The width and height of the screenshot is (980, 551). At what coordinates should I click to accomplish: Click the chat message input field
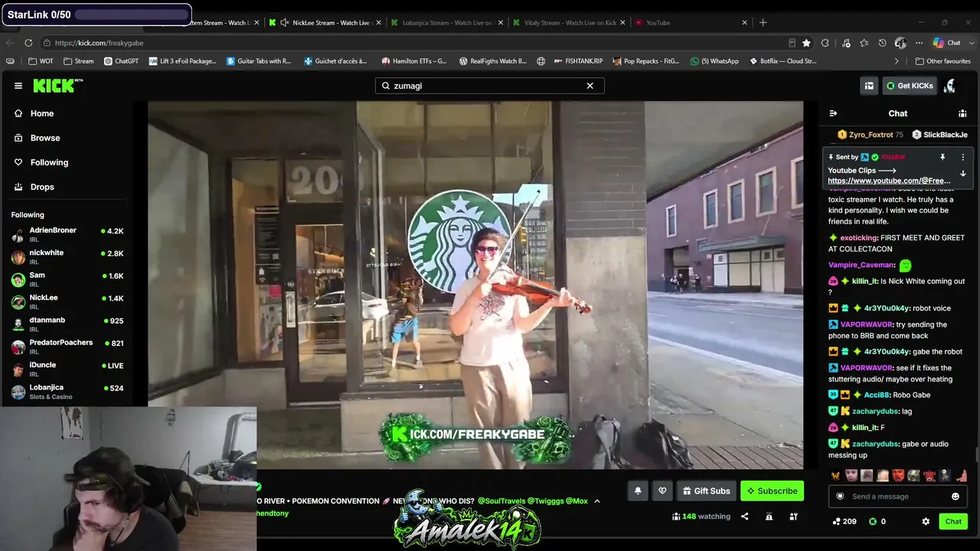[896, 497]
